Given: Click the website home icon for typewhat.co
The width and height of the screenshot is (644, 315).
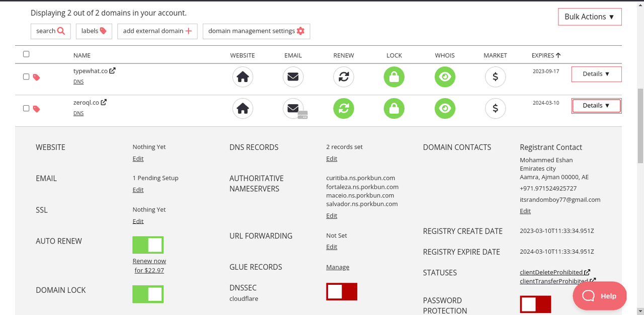Looking at the screenshot, I should click(243, 77).
